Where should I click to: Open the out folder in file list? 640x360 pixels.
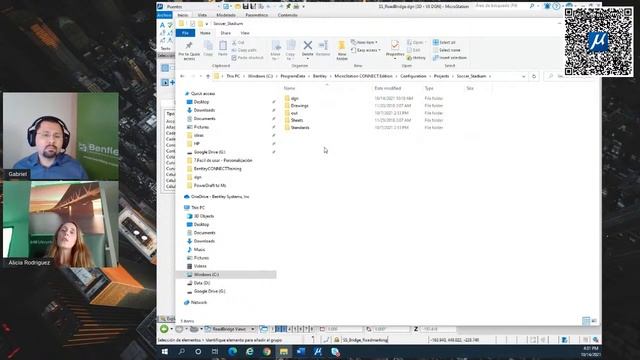pos(294,113)
